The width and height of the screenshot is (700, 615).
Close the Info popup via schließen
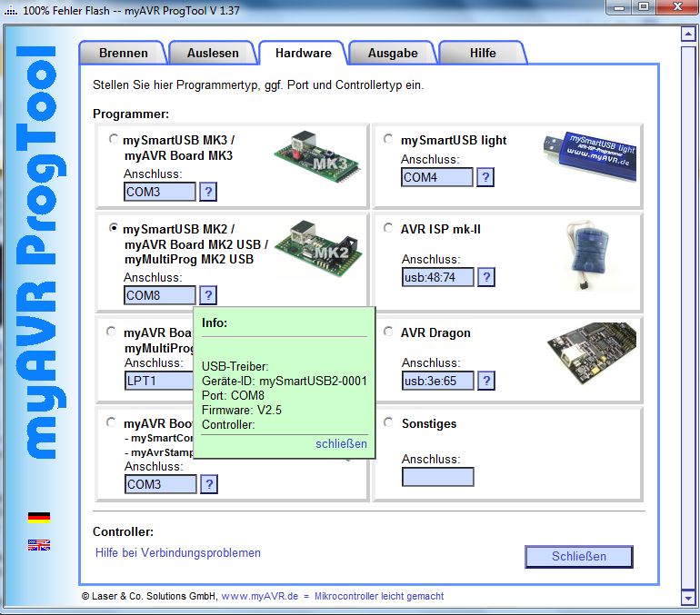click(x=341, y=443)
